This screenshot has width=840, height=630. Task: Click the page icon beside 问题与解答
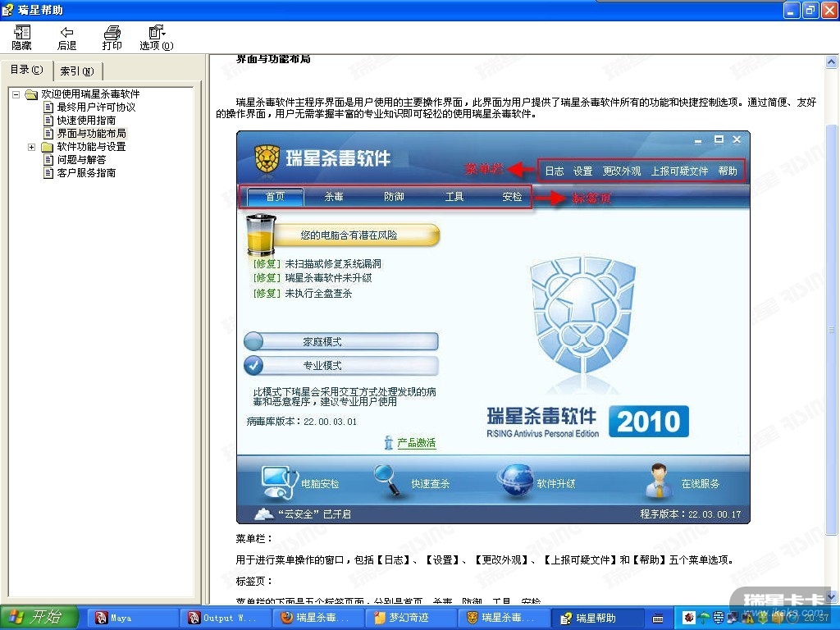[48, 160]
